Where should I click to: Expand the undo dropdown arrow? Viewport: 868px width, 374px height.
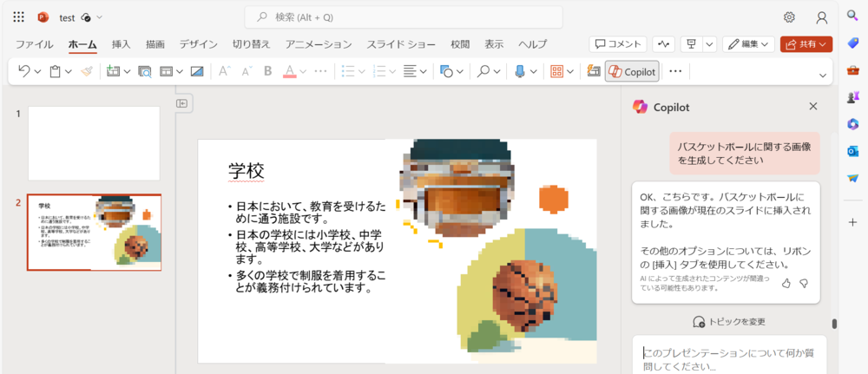37,71
